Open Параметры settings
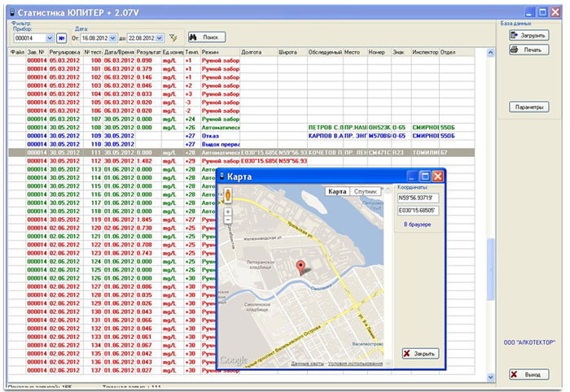 528,107
